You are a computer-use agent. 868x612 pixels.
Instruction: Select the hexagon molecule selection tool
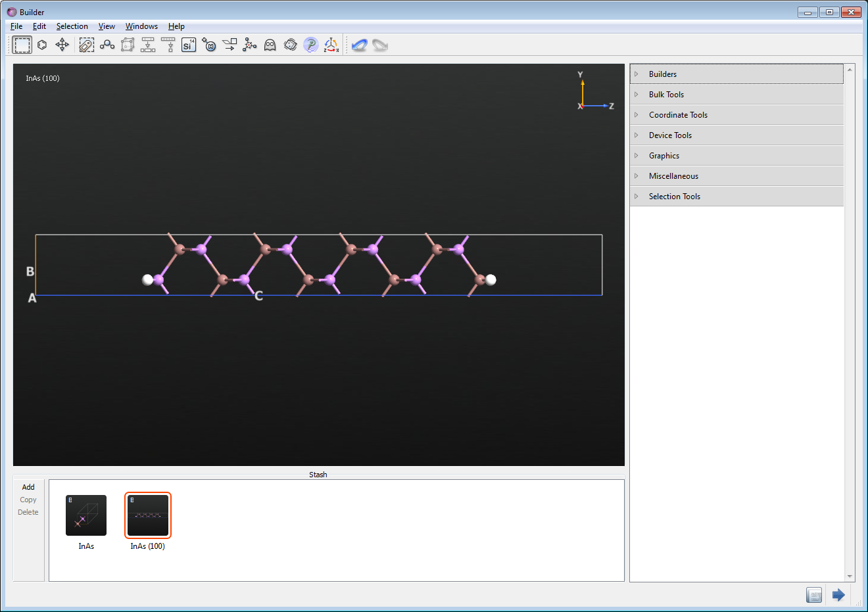point(42,45)
